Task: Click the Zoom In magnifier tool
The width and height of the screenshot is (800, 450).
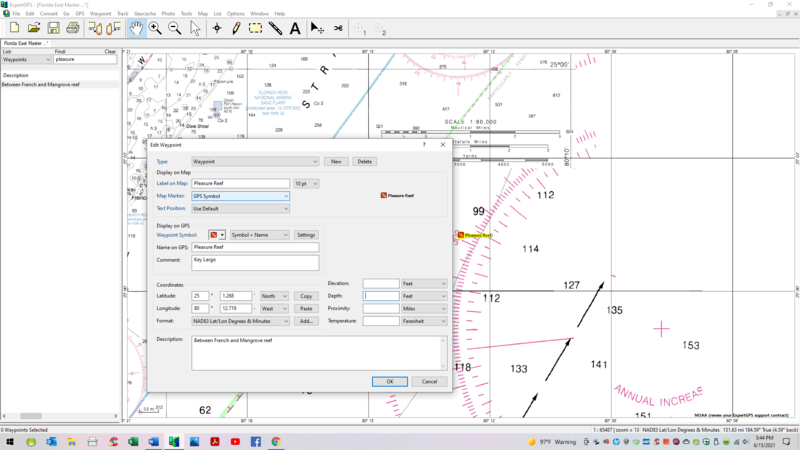Action: tap(155, 29)
